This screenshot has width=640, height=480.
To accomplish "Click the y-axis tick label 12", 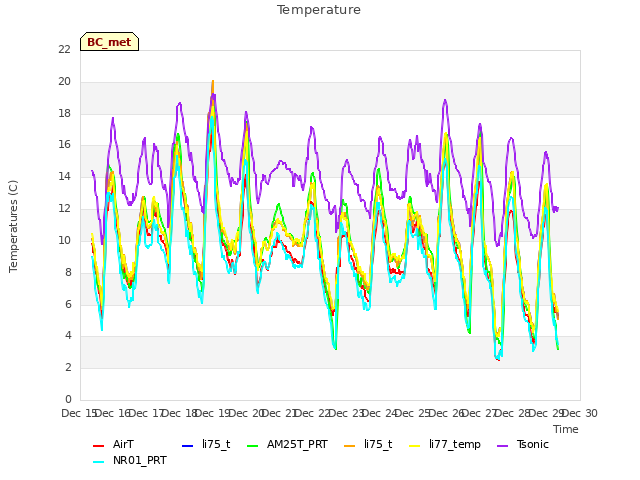I will [64, 209].
